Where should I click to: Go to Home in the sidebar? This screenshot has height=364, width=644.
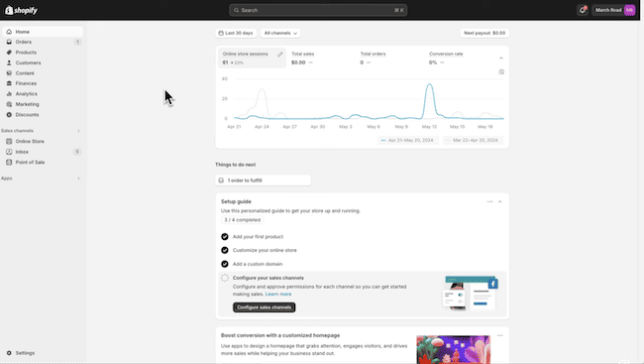click(x=43, y=32)
